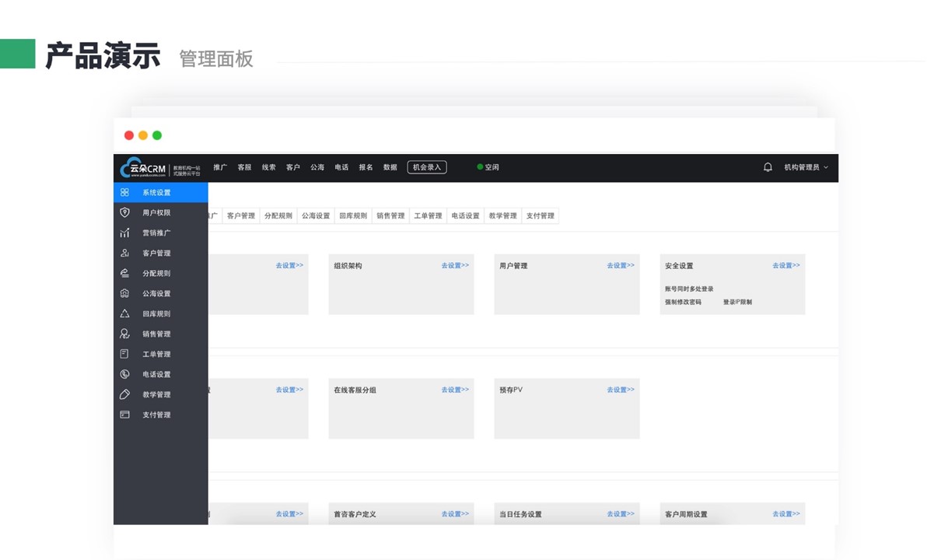Click the Teaching Management pencil icon

pos(124,394)
